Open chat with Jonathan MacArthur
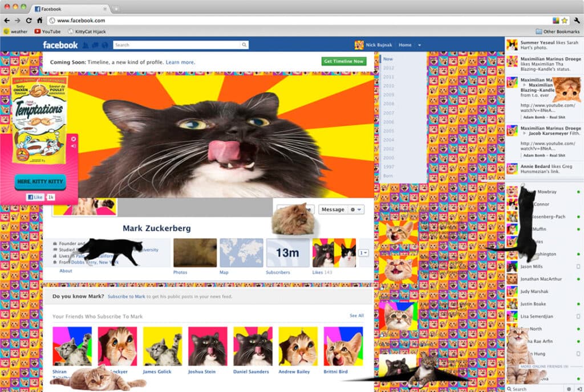Screen dimensions: 584x392 click(x=544, y=279)
